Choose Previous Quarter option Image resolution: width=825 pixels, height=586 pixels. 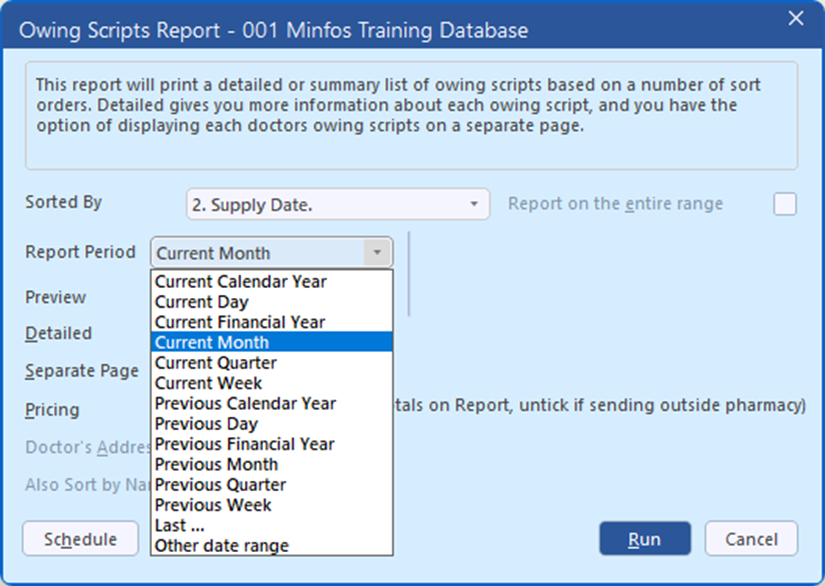pos(220,485)
